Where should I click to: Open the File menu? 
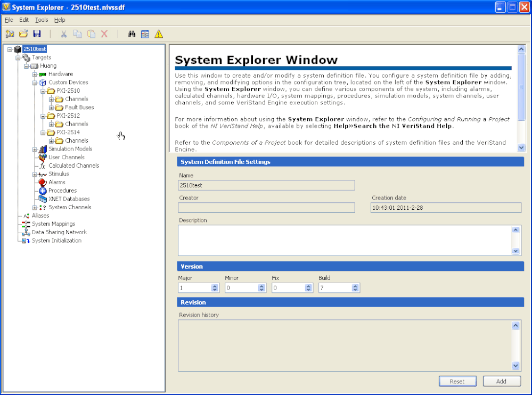[9, 20]
